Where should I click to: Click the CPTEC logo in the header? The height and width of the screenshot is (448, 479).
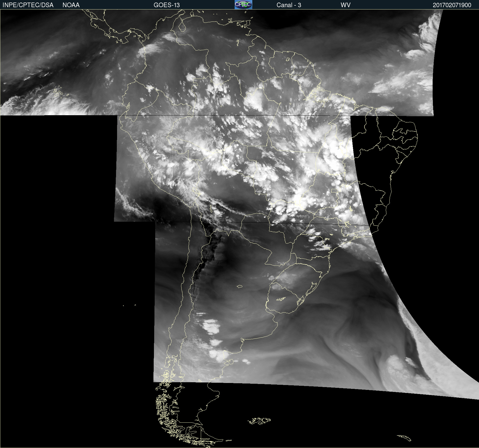point(243,5)
